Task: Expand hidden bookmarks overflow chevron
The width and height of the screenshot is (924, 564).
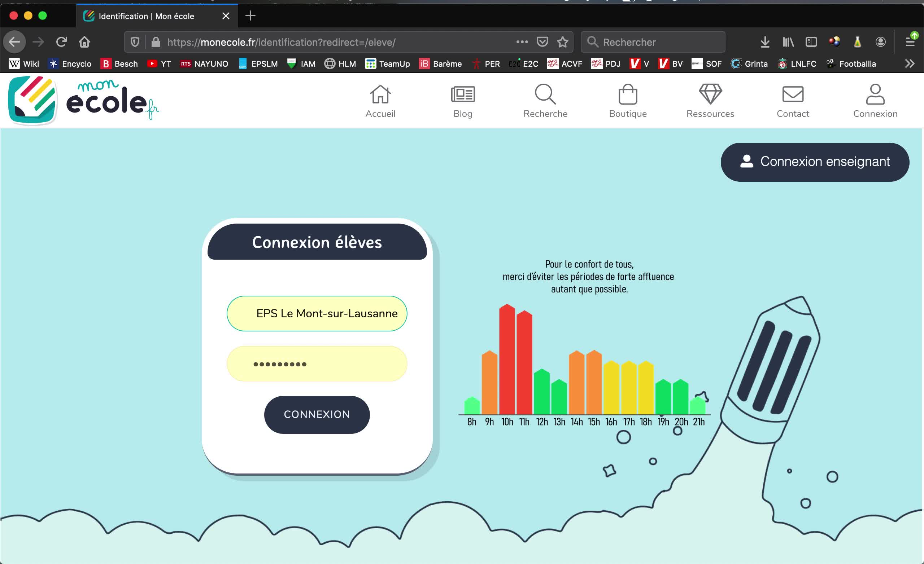Action: 909,64
